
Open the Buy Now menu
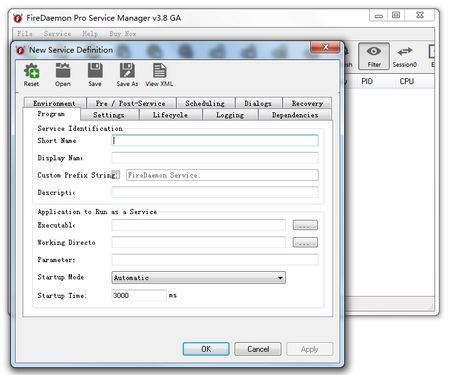[122, 34]
